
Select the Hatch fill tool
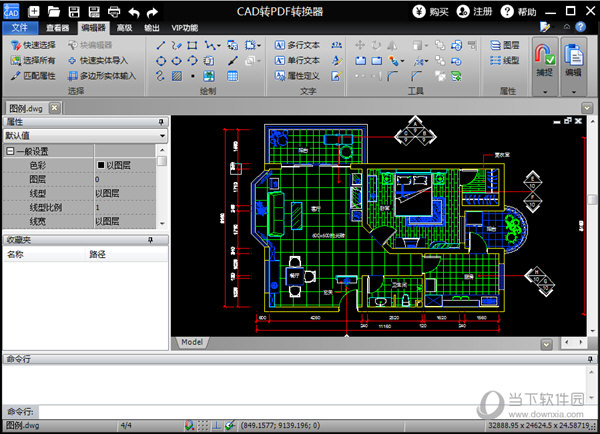coord(176,76)
